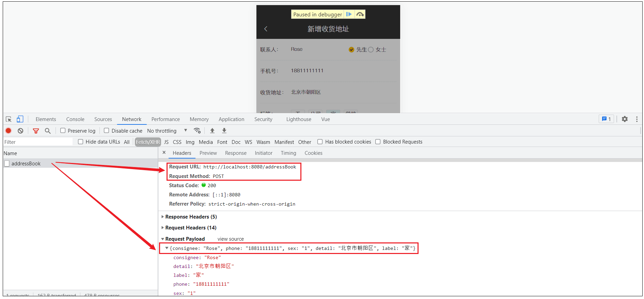Open the No throttling dropdown
This screenshot has width=644, height=299.
pos(167,131)
